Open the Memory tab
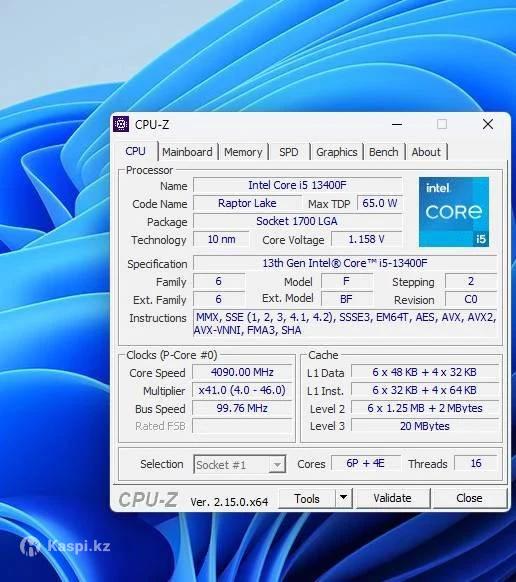The height and width of the screenshot is (582, 516). (x=243, y=152)
